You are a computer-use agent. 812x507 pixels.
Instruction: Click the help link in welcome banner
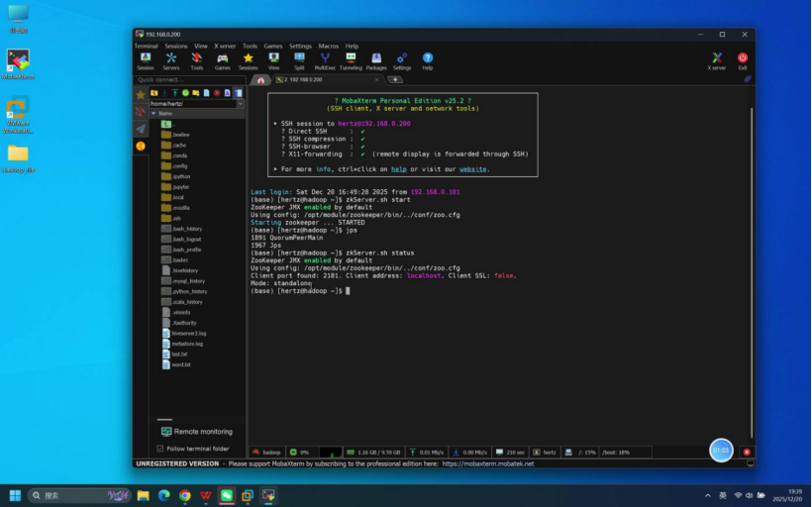click(x=399, y=169)
